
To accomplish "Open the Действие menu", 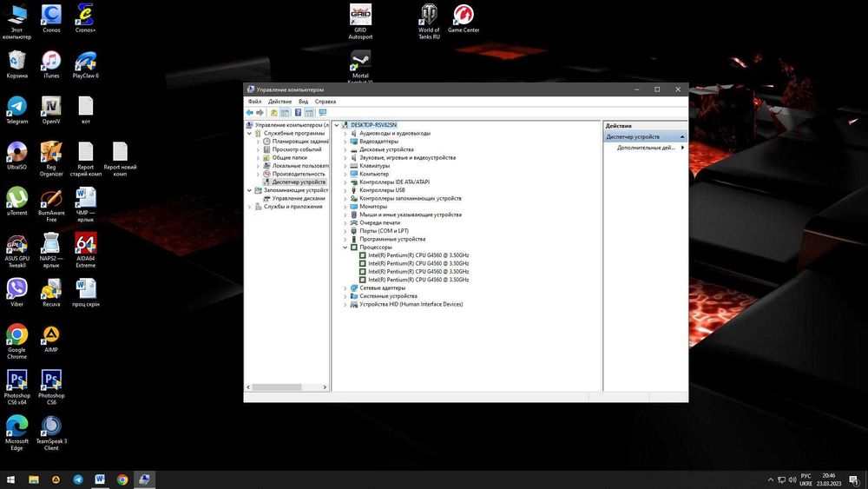I will (x=279, y=102).
